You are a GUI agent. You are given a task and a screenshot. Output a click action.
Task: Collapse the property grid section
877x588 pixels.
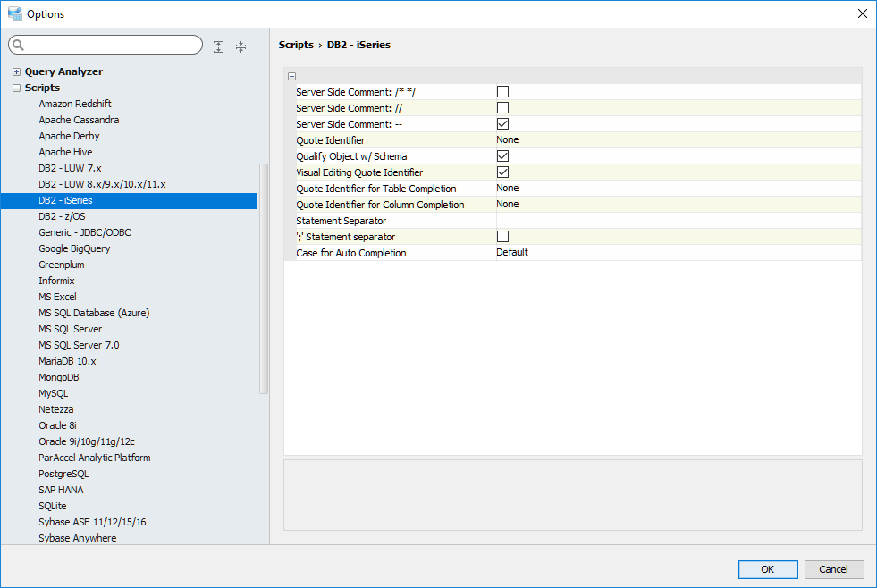(292, 77)
